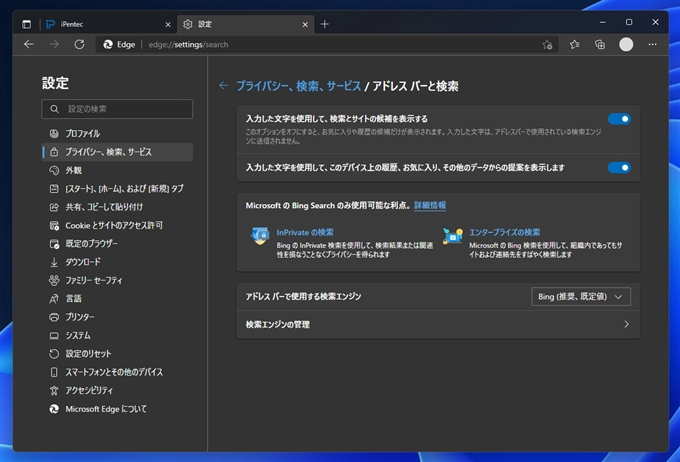Open the エンタープライズの検索 link
680x462 pixels.
(x=504, y=233)
